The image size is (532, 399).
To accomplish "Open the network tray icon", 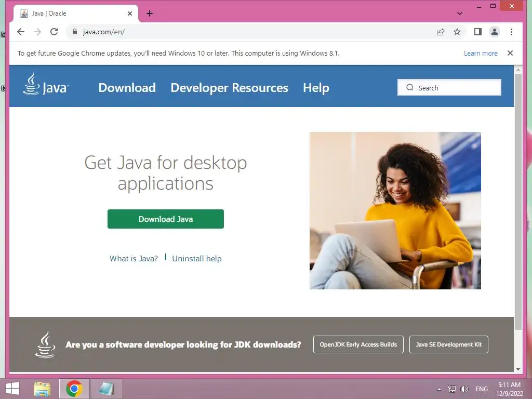I will point(451,389).
